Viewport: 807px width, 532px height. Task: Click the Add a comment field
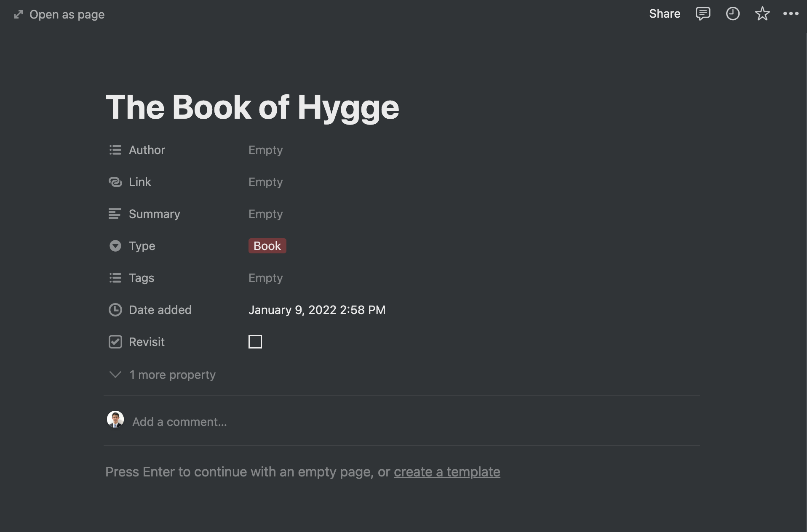pos(179,422)
